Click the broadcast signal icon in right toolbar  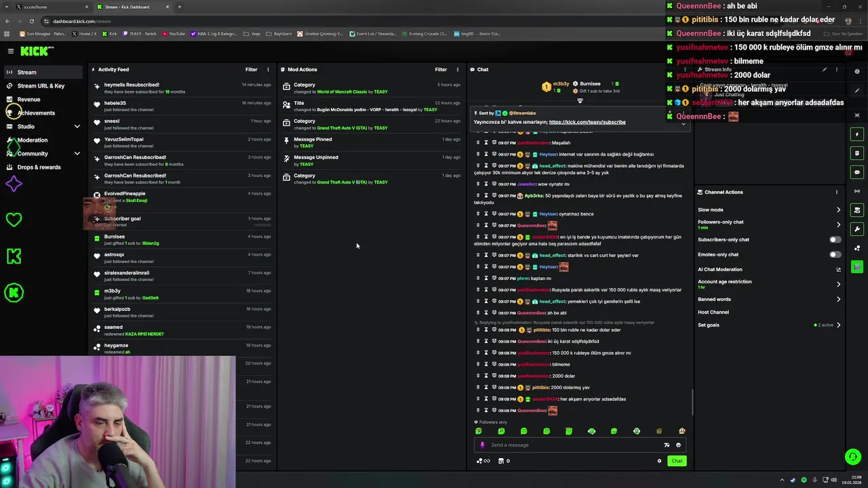[x=857, y=191]
